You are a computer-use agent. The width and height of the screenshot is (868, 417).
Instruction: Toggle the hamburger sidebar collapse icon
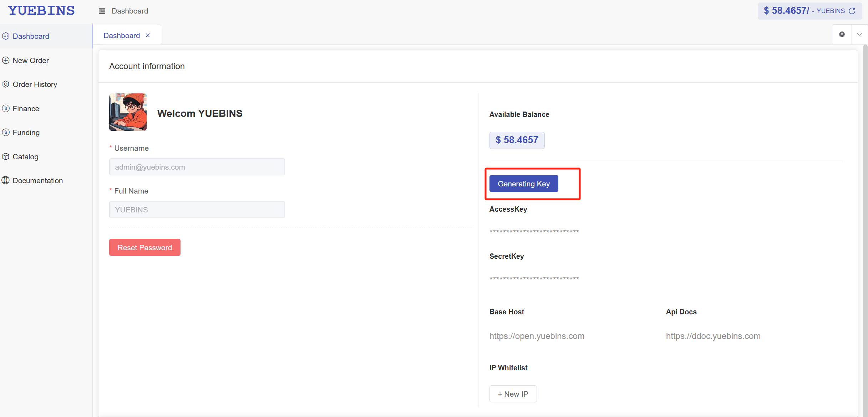(102, 11)
